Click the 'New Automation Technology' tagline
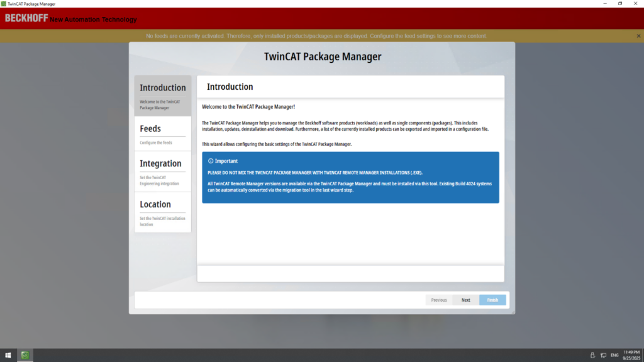 tap(93, 19)
